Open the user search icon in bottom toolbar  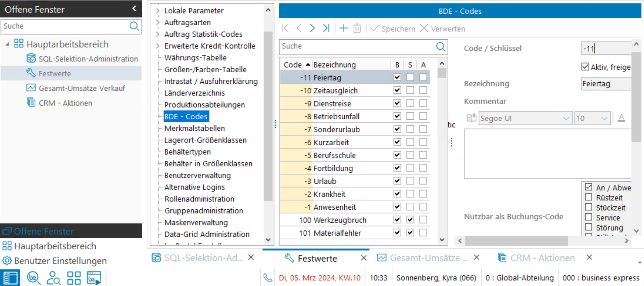pyautogui.click(x=53, y=278)
